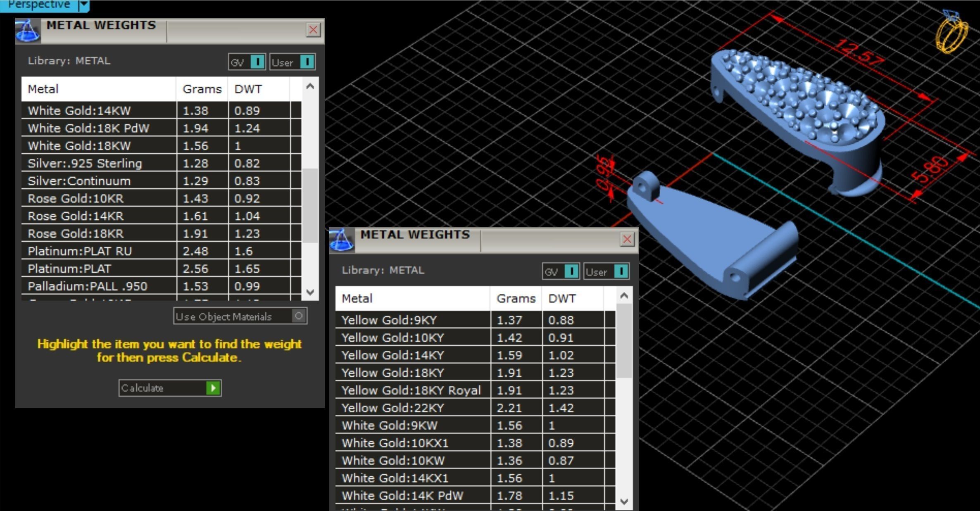Enable Use Object Materials option

coord(299,316)
